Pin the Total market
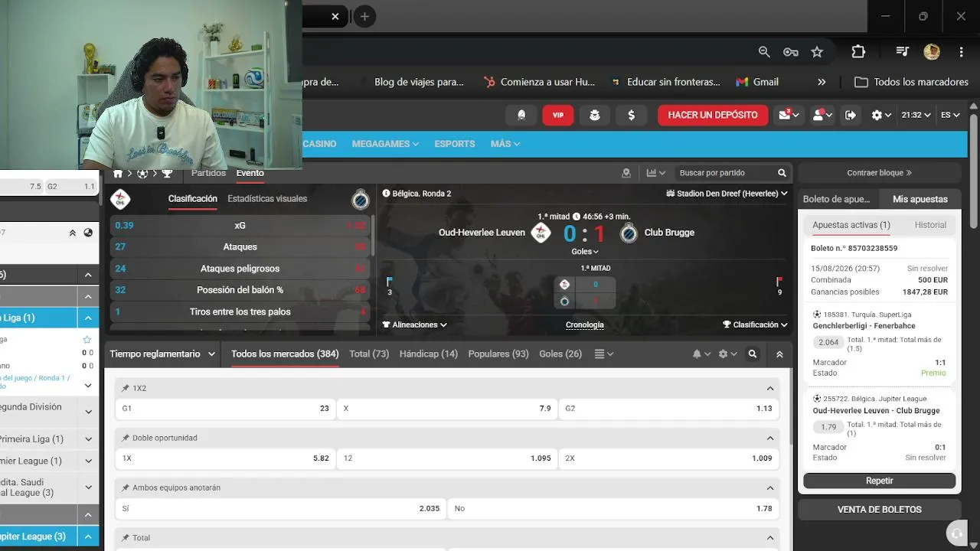The image size is (980, 551). (126, 538)
